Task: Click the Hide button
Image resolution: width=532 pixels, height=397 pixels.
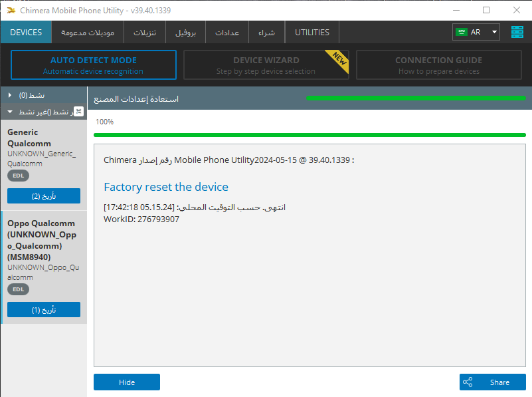Action: pos(127,382)
